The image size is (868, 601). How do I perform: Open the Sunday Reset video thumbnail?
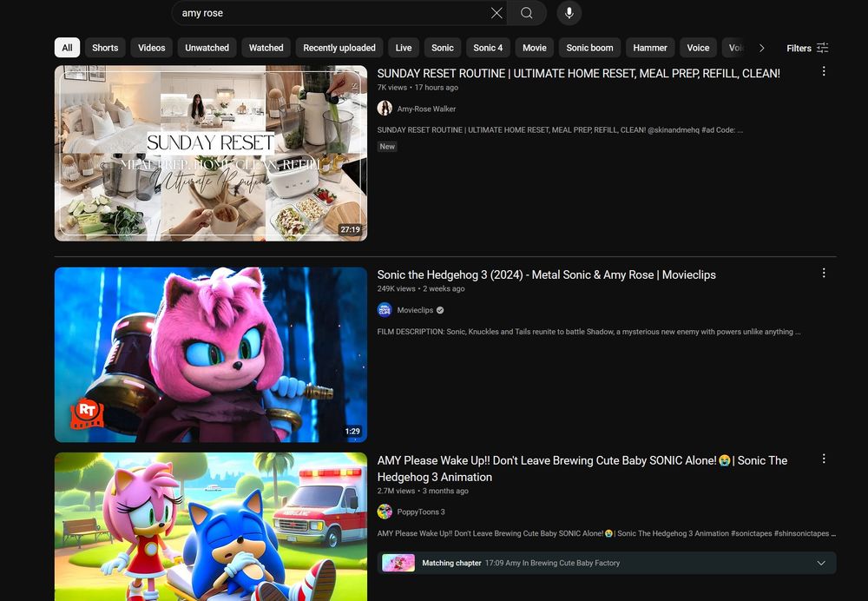211,154
